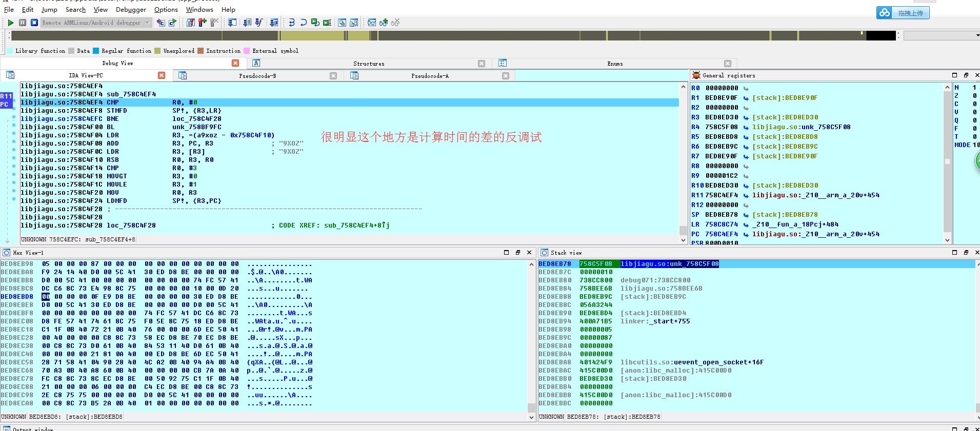
Task: Select the highlighted CMP R0, #0 line
Action: point(349,102)
